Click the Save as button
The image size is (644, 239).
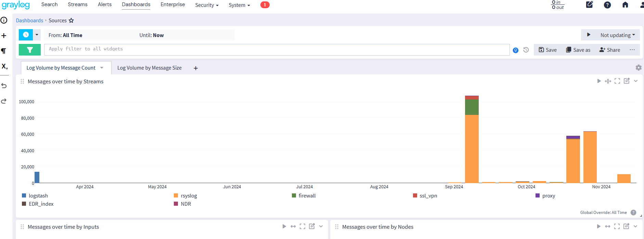pos(578,50)
